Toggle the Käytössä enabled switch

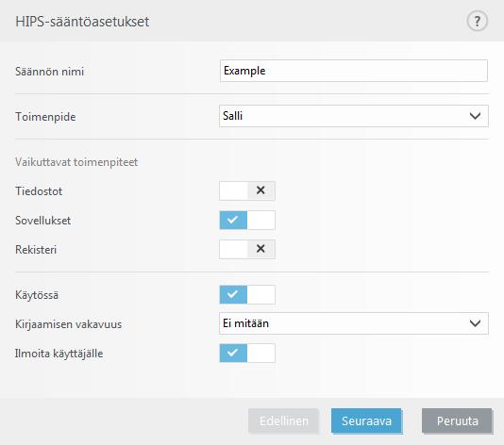[247, 294]
